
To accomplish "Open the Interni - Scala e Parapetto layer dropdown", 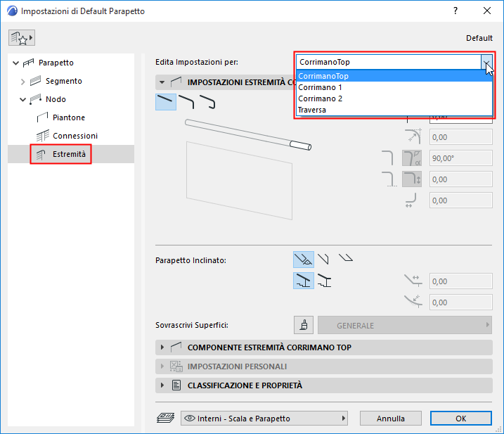I will click(x=264, y=419).
